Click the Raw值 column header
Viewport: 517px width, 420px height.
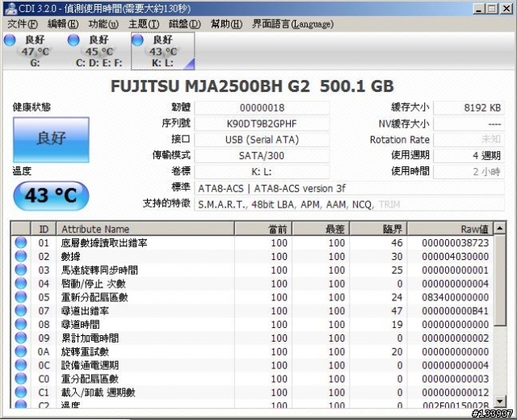(x=450, y=229)
